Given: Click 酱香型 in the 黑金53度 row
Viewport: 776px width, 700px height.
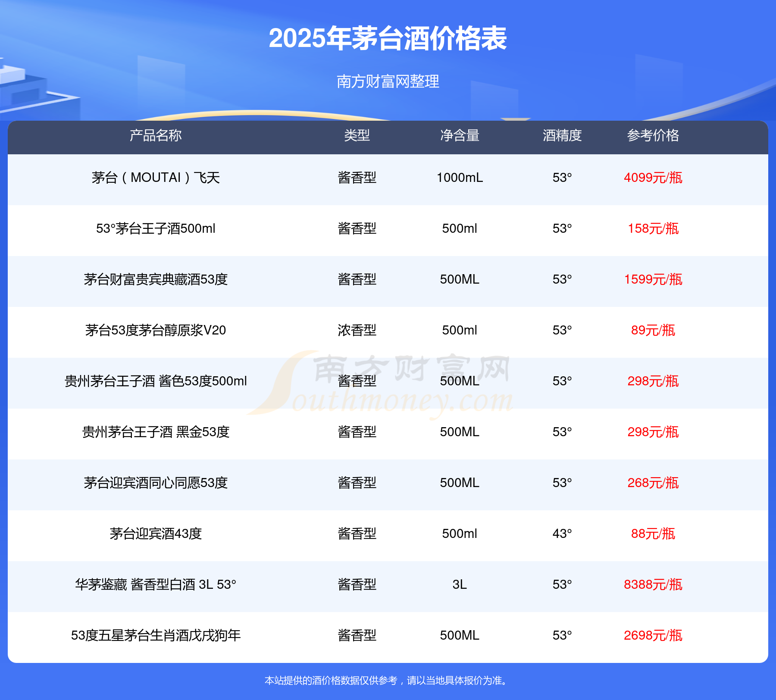Looking at the screenshot, I should pyautogui.click(x=357, y=432).
